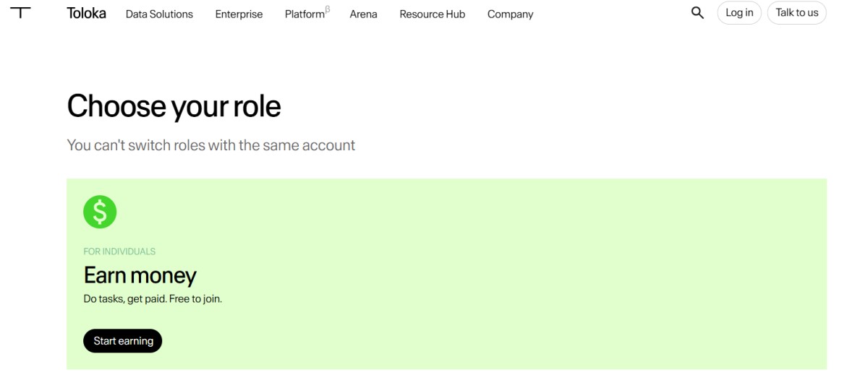The image size is (868, 375).
Task: Click the FOR INDIVIDUALS label
Action: pos(119,251)
